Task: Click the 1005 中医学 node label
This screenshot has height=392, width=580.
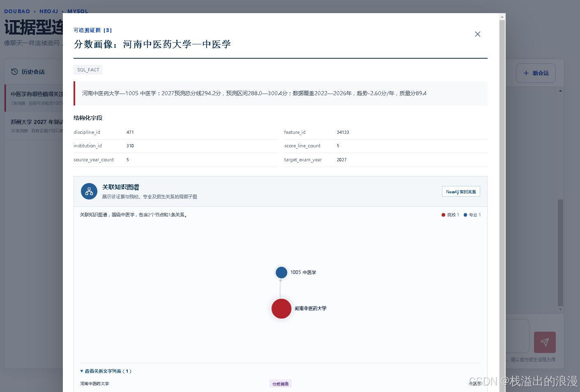Action: coord(303,273)
